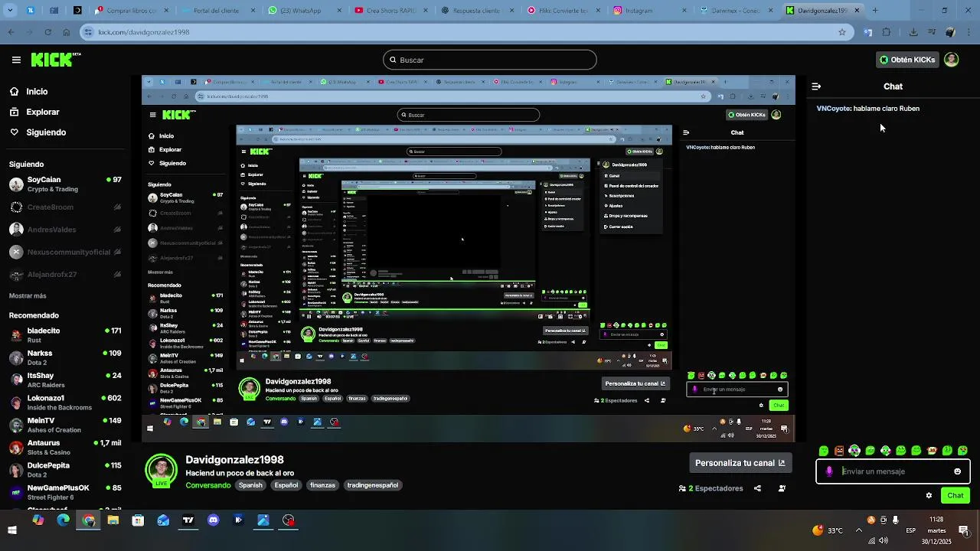Open the tradingenespañol tag
This screenshot has height=551, width=980.
[x=373, y=485]
